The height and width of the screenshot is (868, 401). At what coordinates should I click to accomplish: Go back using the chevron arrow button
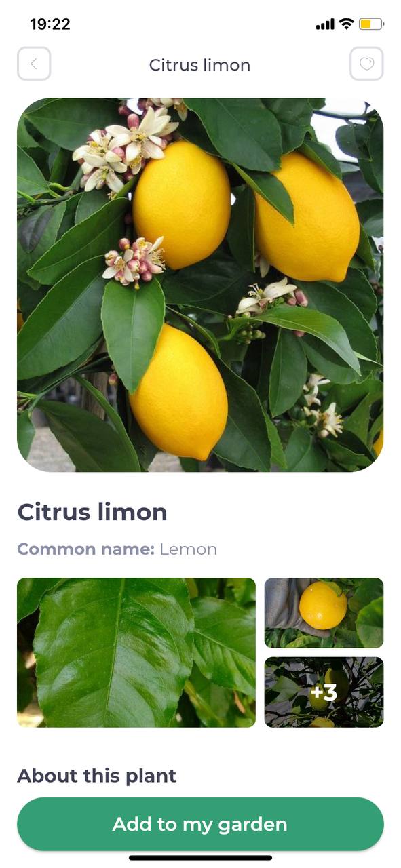click(x=34, y=64)
